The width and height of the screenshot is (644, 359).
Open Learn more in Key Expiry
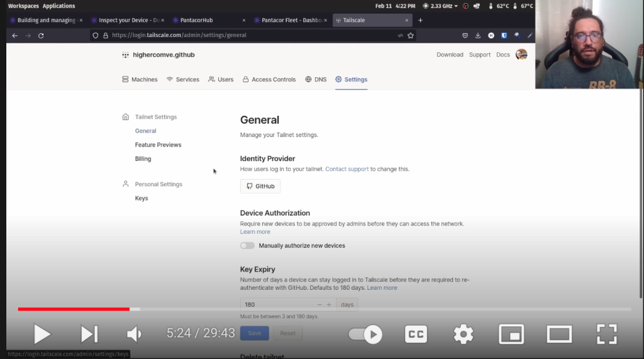tap(382, 288)
